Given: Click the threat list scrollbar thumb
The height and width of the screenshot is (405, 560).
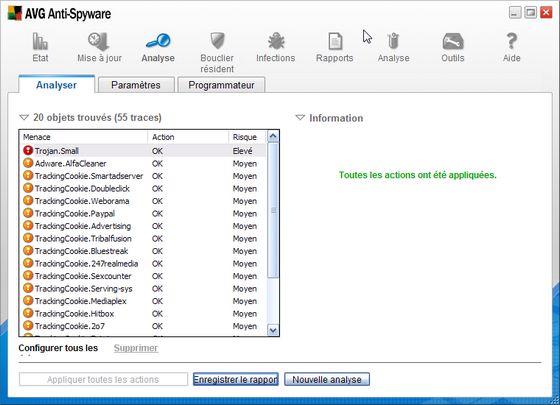Looking at the screenshot, I should [x=273, y=210].
